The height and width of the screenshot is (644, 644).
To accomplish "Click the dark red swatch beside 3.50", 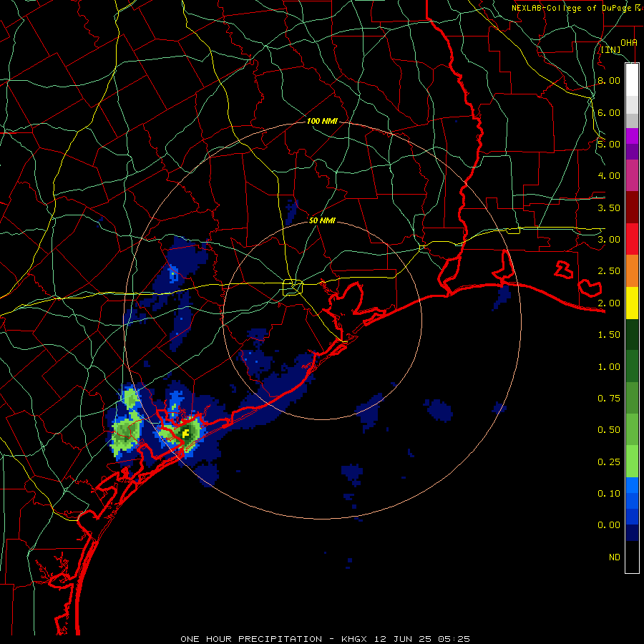I will tap(632, 208).
